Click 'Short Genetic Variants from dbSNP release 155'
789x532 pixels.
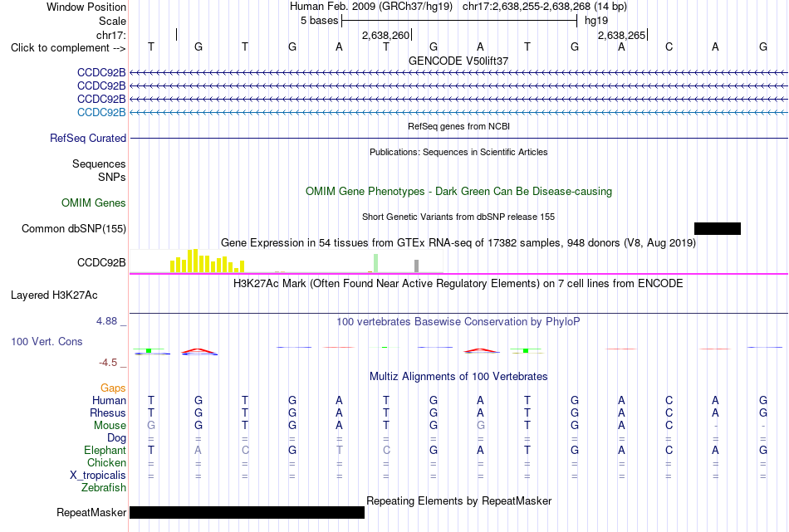pos(458,217)
